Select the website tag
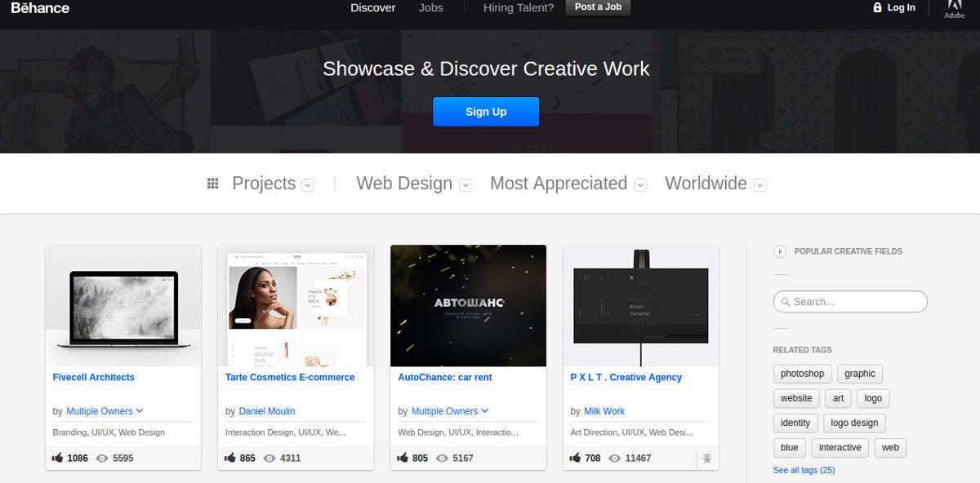This screenshot has width=980, height=483. pyautogui.click(x=796, y=398)
